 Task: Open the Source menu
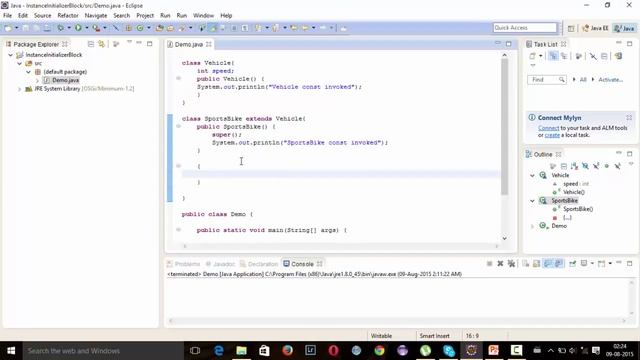(42, 16)
